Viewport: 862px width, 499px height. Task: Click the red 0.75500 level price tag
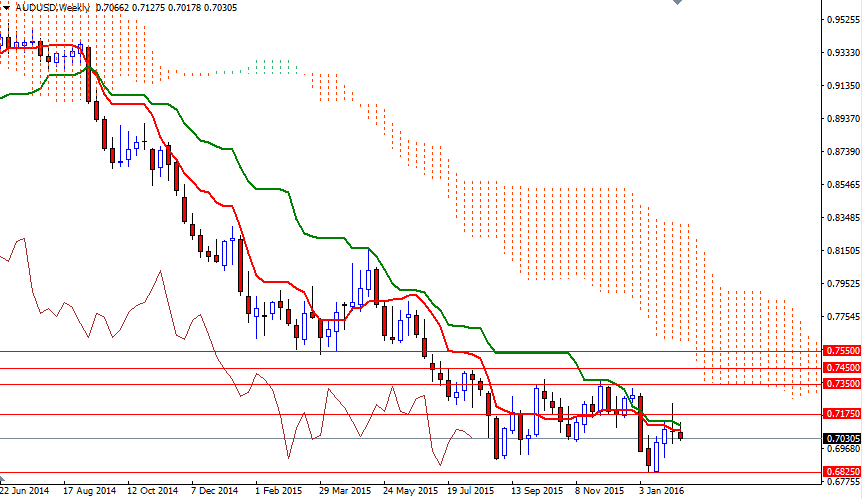point(842,351)
